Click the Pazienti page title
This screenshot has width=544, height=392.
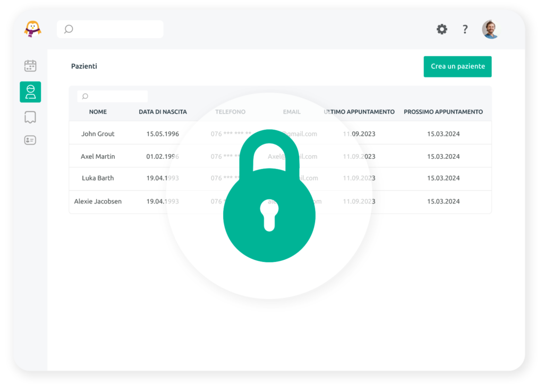(84, 66)
